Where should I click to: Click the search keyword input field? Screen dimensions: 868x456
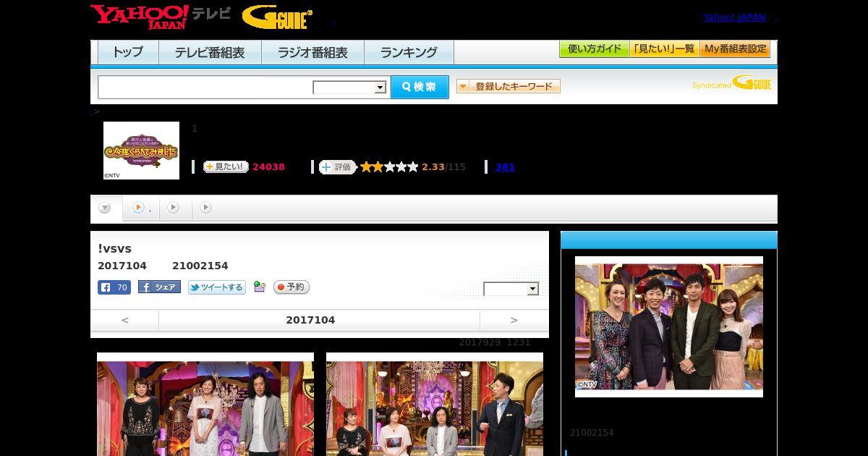[205, 88]
